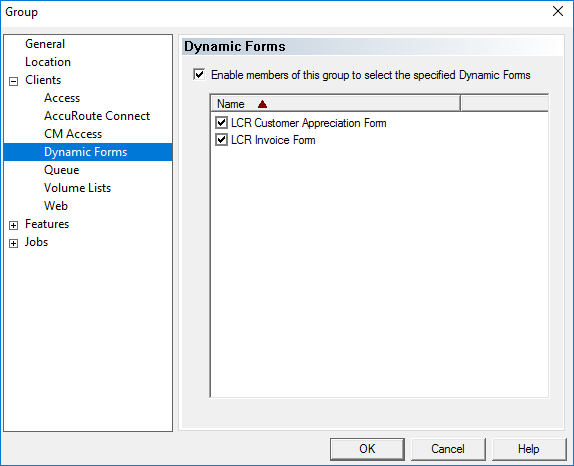Open the Queue settings page

(62, 170)
